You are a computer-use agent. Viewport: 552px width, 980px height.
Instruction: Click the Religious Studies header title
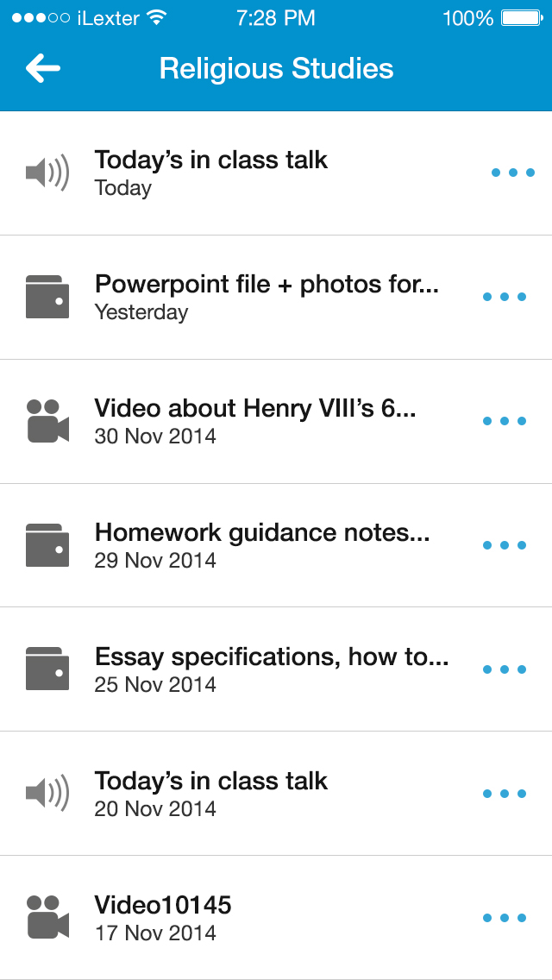pyautogui.click(x=276, y=68)
